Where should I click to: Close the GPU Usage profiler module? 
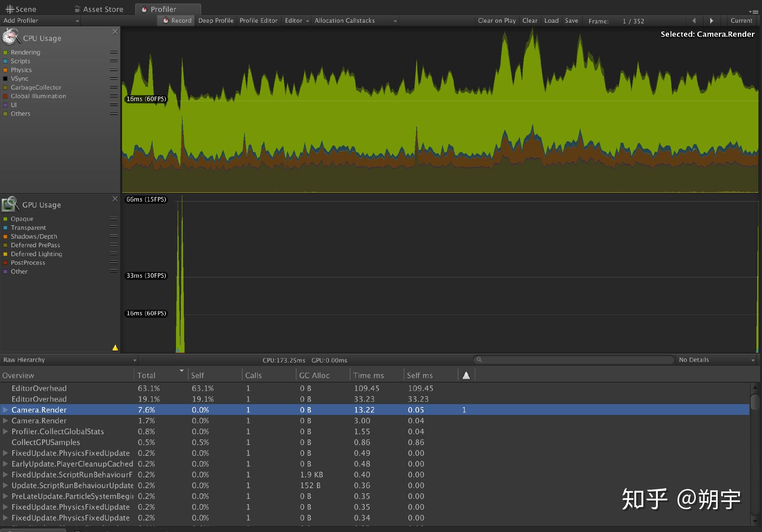click(x=115, y=199)
